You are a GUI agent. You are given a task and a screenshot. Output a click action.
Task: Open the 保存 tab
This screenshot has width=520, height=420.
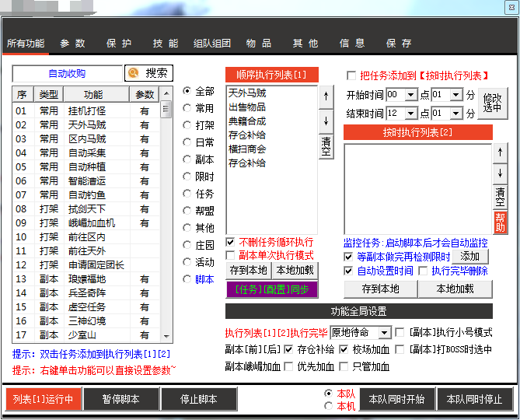click(399, 44)
